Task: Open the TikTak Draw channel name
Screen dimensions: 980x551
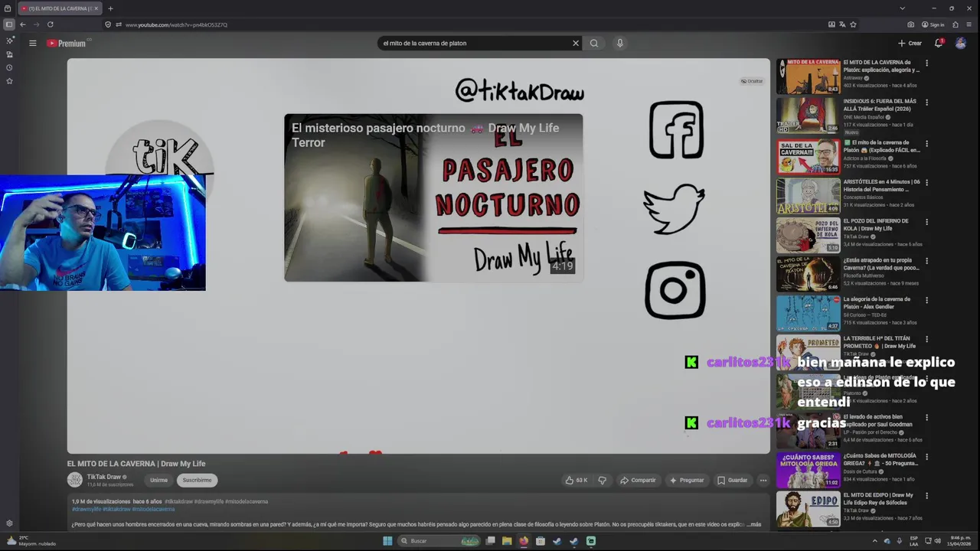Action: point(104,477)
